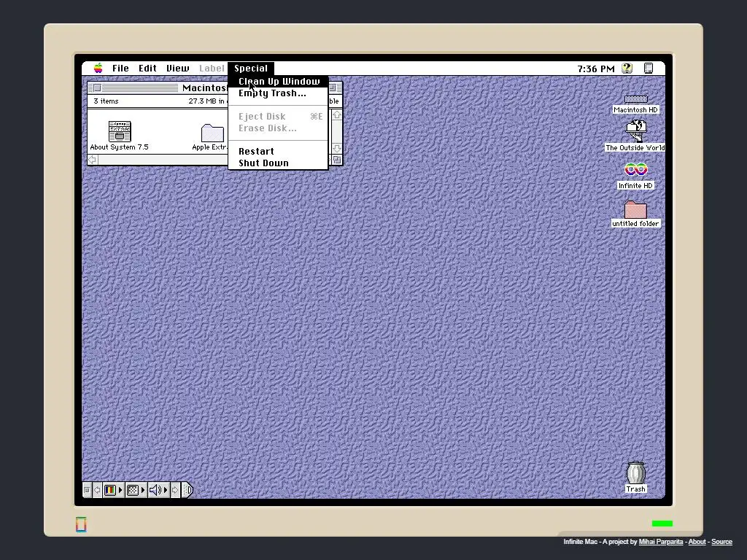Click the window's scroll left arrow
Screen dimensions: 747x560
pyautogui.click(x=93, y=160)
